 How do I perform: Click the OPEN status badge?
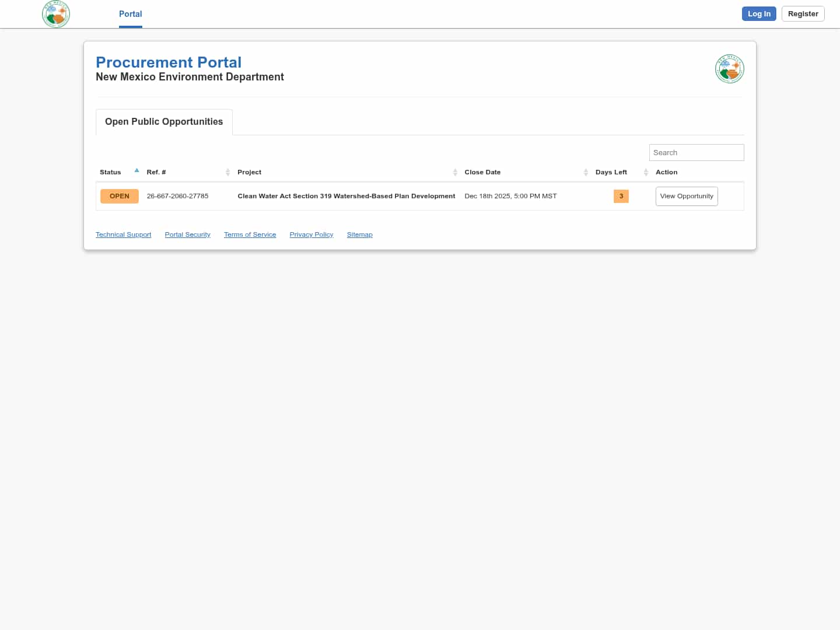[x=119, y=196]
